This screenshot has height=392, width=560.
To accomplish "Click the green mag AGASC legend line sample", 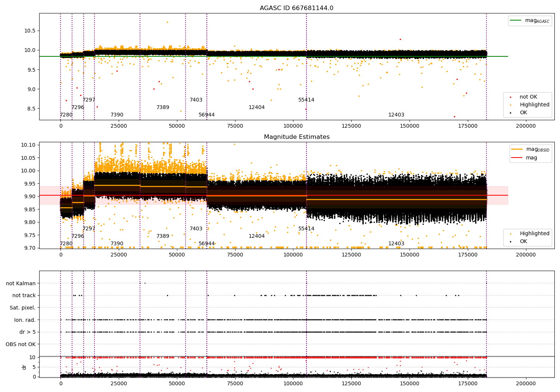I will click(x=516, y=21).
